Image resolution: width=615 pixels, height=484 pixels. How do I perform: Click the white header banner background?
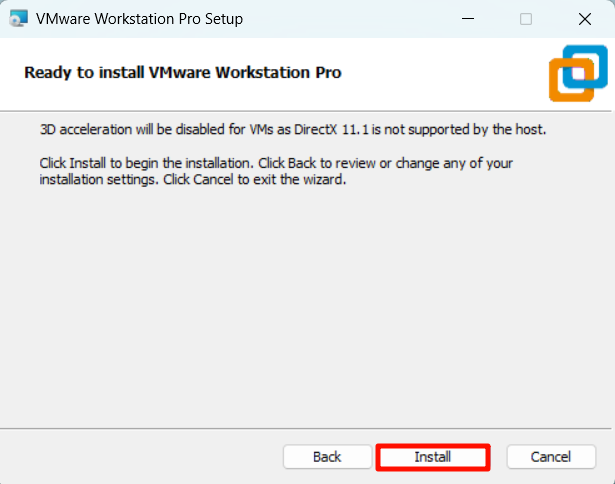click(x=450, y=73)
